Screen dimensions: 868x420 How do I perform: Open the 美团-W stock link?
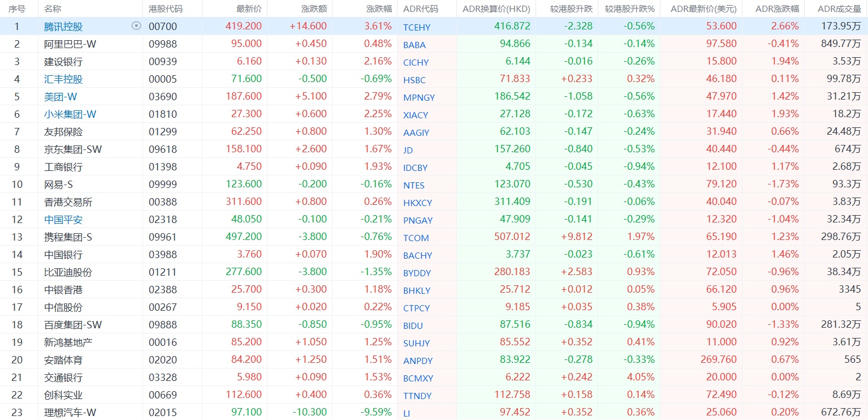click(61, 97)
